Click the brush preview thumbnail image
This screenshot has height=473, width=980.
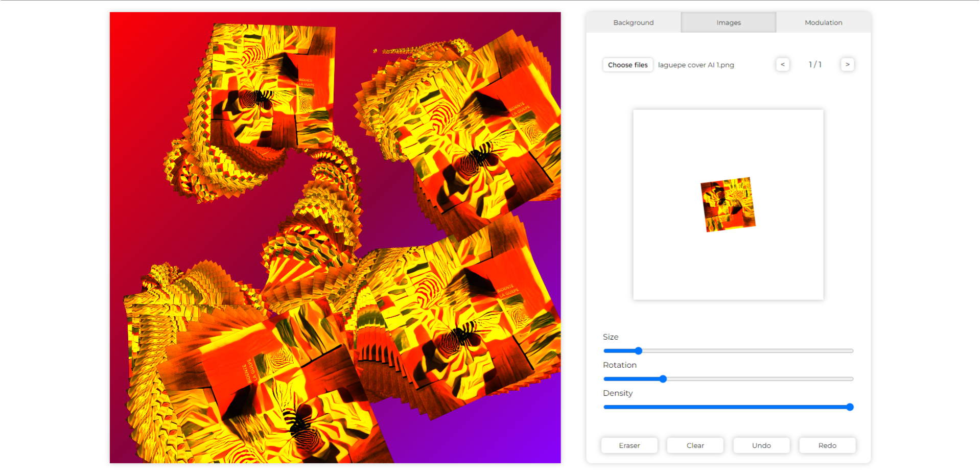pos(728,204)
